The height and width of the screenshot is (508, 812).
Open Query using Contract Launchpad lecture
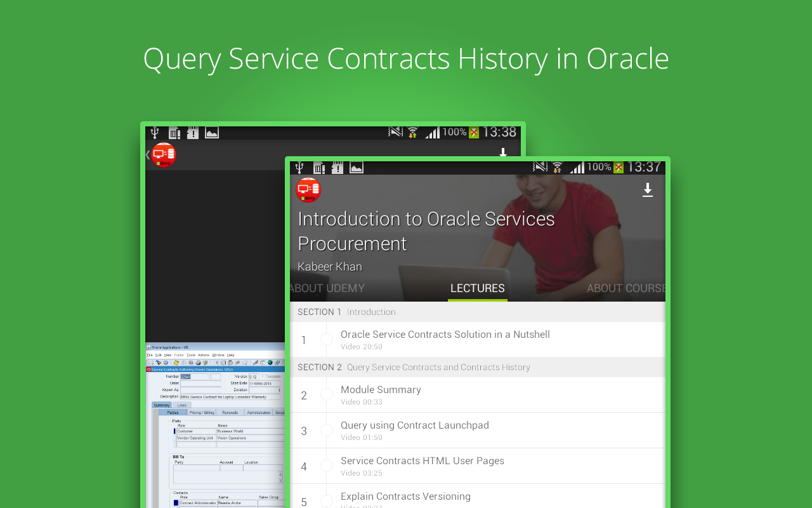(478, 431)
